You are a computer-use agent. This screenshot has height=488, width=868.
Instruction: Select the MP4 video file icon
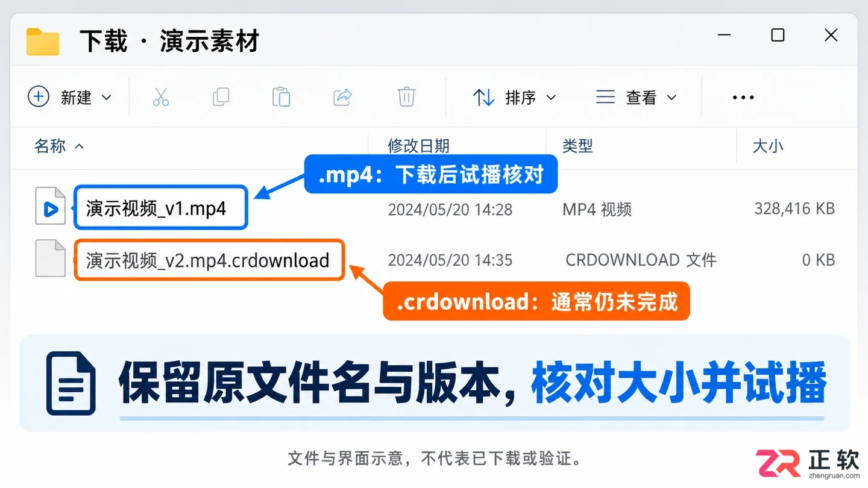point(51,207)
